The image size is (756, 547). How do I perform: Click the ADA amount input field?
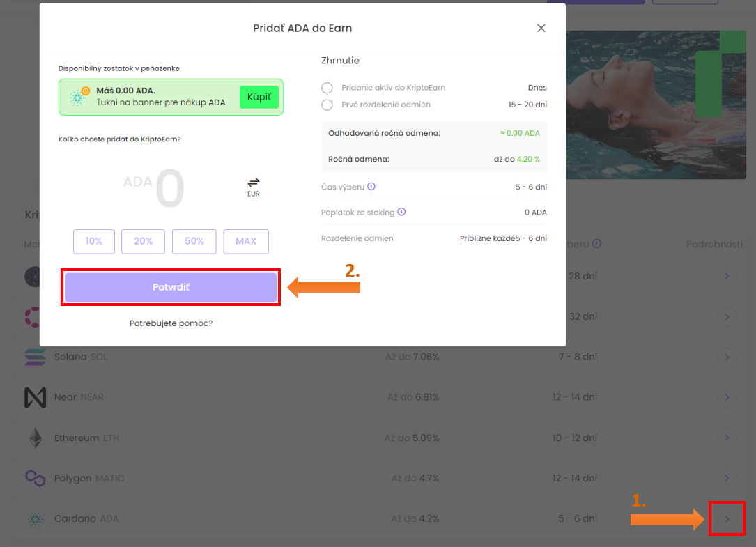169,189
